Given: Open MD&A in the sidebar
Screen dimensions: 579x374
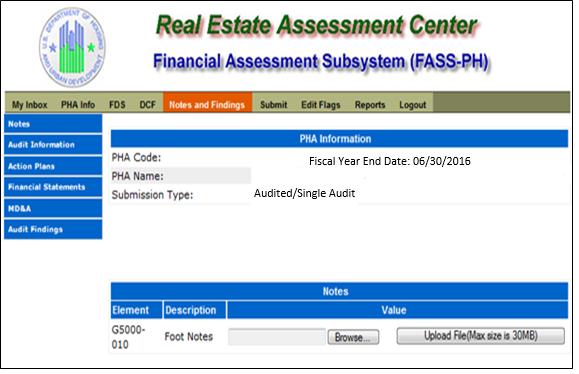Looking at the screenshot, I should coord(53,208).
